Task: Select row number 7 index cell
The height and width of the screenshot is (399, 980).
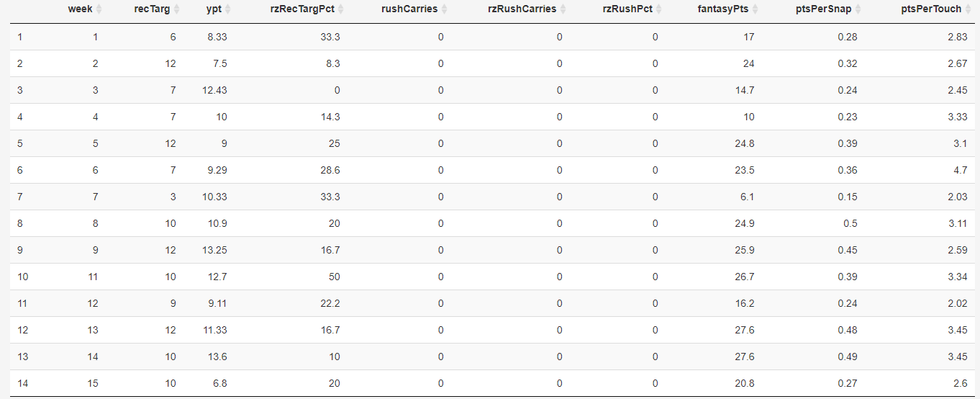Action: [20, 197]
